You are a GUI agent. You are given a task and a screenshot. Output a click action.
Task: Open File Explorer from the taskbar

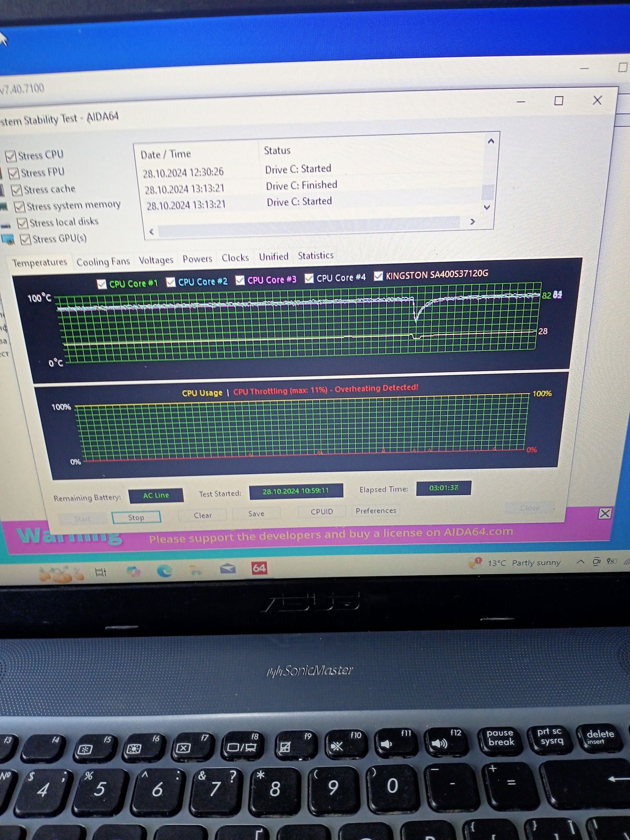pyautogui.click(x=195, y=570)
